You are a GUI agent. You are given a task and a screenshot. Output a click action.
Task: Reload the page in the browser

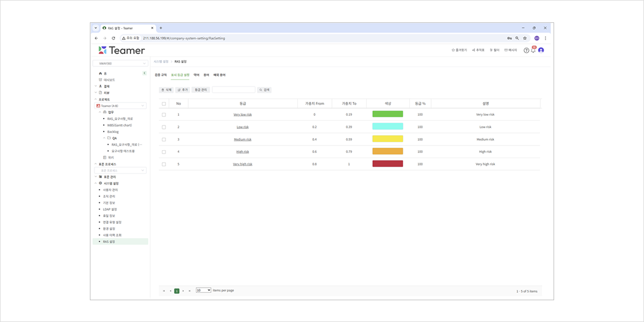pos(113,38)
